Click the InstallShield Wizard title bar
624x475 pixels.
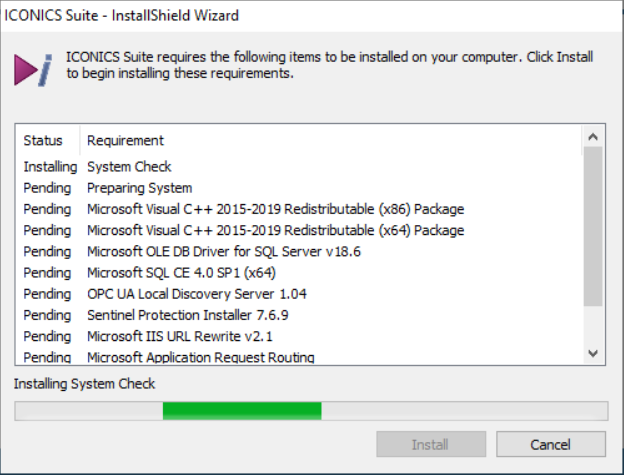click(312, 16)
